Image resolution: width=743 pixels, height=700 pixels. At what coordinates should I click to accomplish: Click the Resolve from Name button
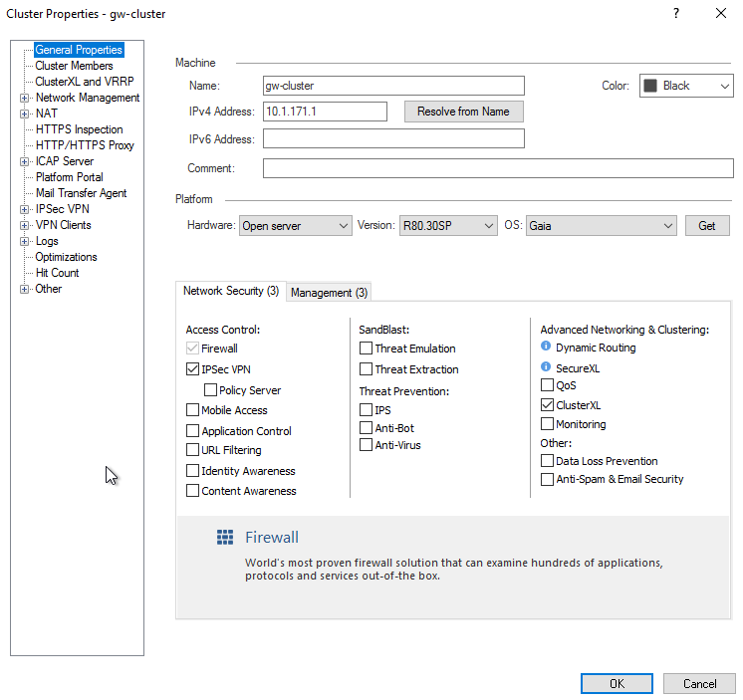(x=463, y=112)
